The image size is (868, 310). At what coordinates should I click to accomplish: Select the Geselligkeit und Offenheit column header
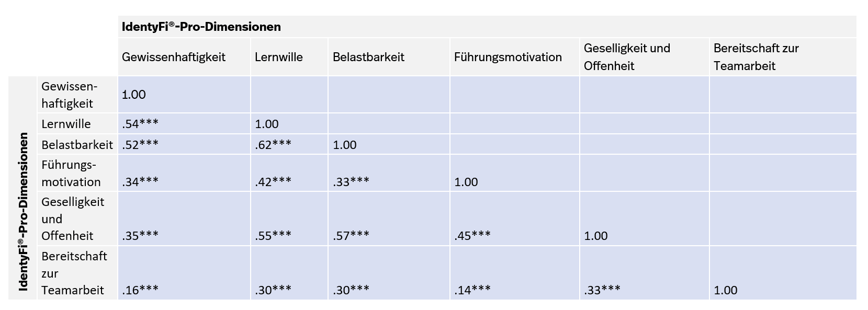(x=627, y=57)
